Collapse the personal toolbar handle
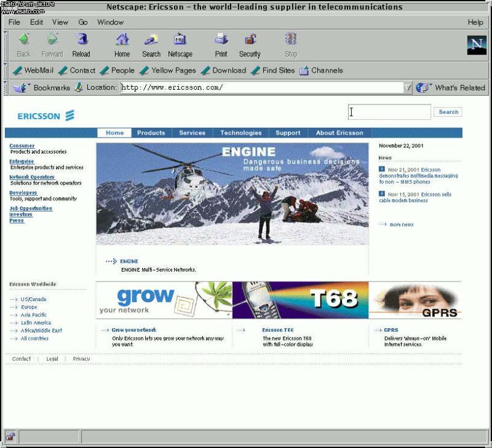This screenshot has width=492, height=448. pyautogui.click(x=6, y=71)
